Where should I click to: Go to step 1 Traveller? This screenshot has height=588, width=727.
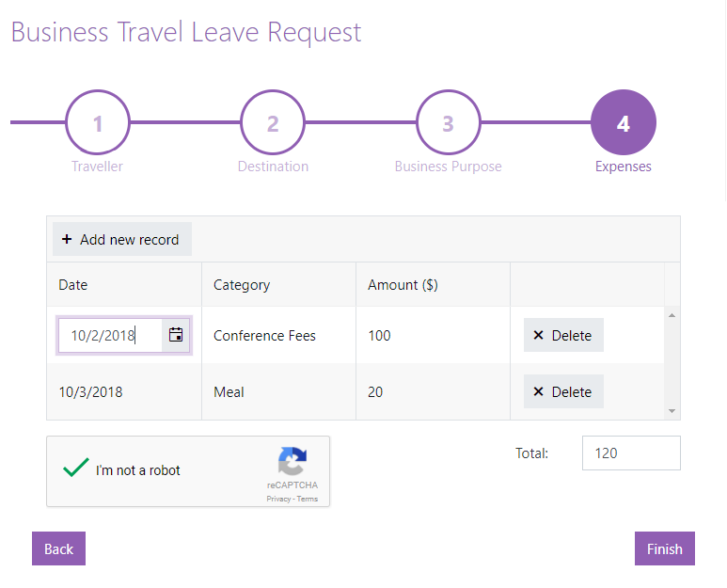(98, 123)
